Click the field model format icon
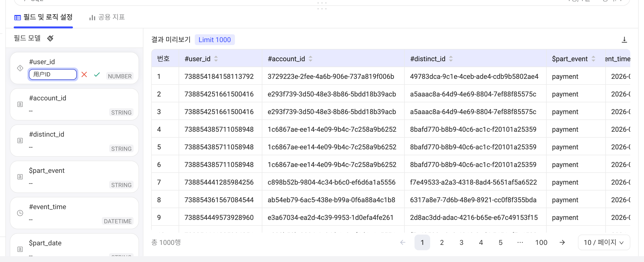This screenshot has height=262, width=644. 50,38
